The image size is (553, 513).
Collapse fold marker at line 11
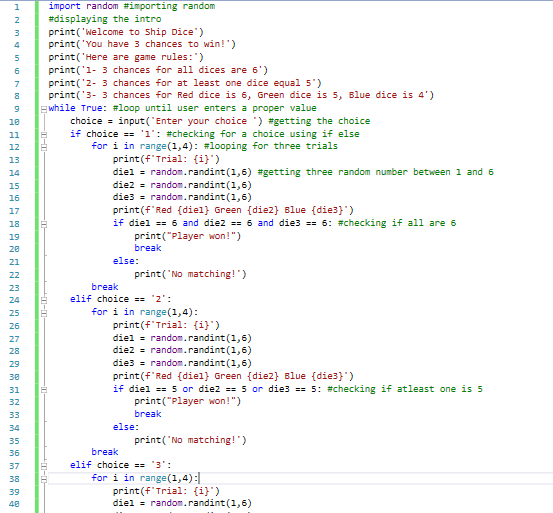coord(44,135)
